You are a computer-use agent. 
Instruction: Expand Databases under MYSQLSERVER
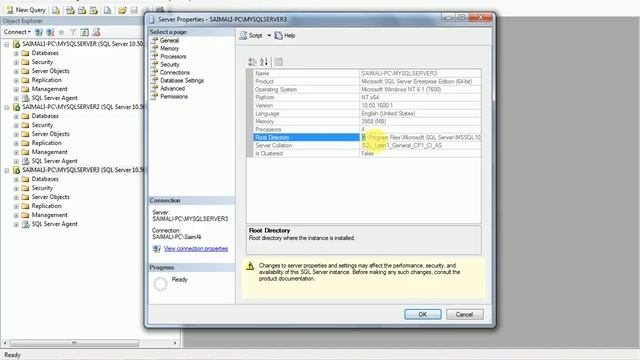16,53
